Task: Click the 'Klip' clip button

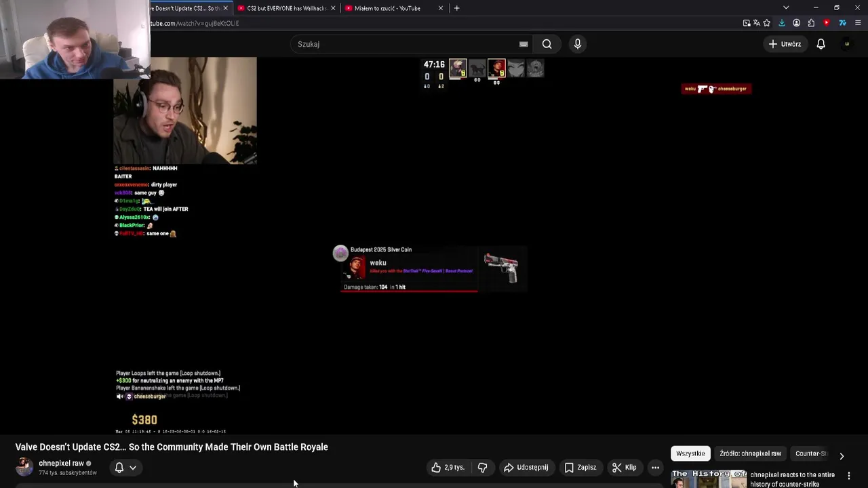Action: click(x=624, y=467)
